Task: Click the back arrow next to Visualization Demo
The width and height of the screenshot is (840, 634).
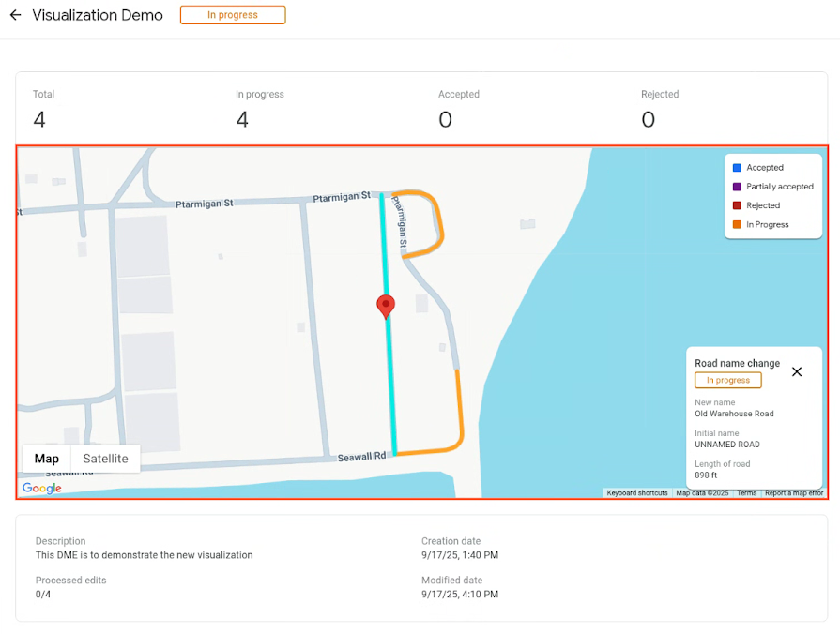Action: coord(16,15)
